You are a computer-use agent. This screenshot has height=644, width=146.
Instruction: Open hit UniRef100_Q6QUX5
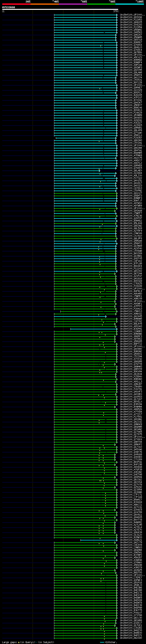coord(131,22)
